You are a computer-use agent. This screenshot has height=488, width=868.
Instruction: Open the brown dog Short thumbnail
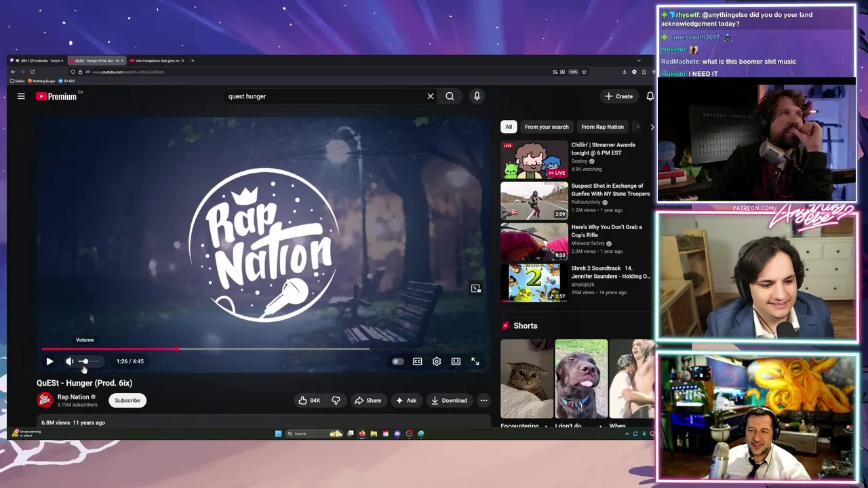pyautogui.click(x=581, y=379)
